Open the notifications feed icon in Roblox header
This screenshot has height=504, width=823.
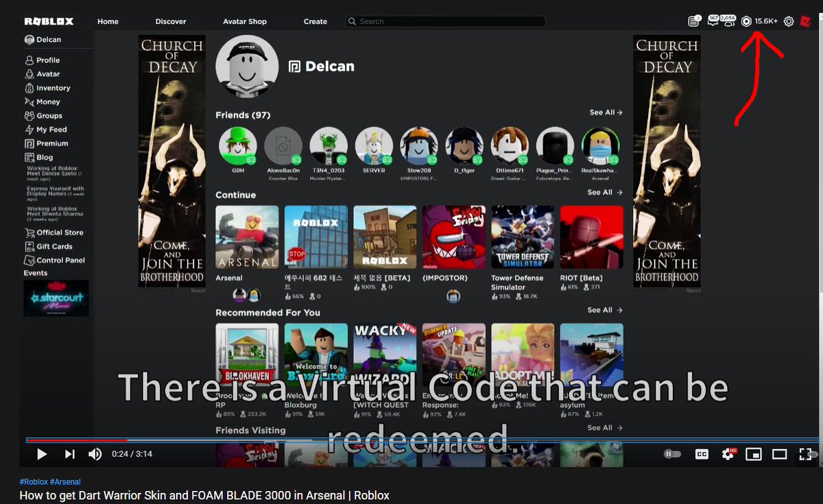point(694,21)
